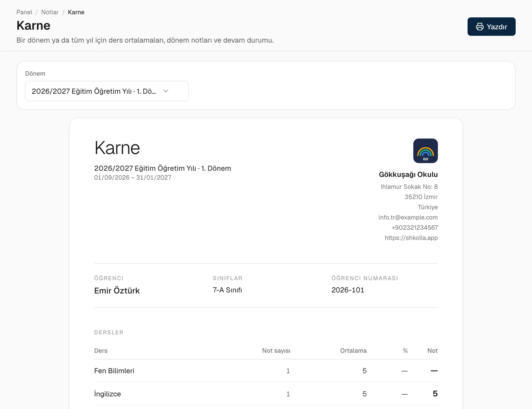Click the Not column header

pyautogui.click(x=432, y=351)
